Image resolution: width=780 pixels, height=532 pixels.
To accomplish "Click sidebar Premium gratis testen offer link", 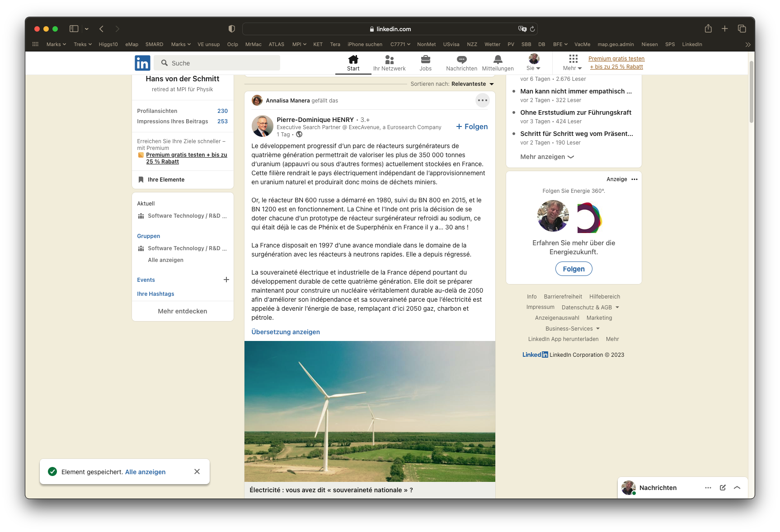I will [186, 158].
